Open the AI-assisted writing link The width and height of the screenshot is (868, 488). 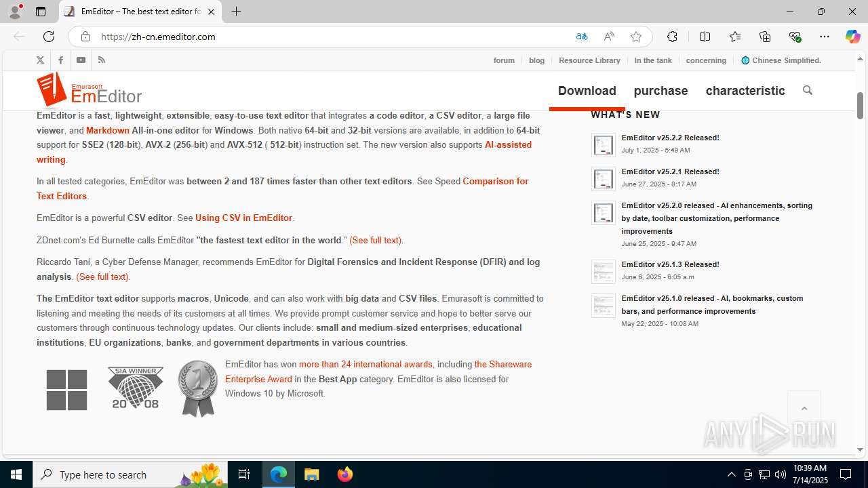click(x=508, y=145)
